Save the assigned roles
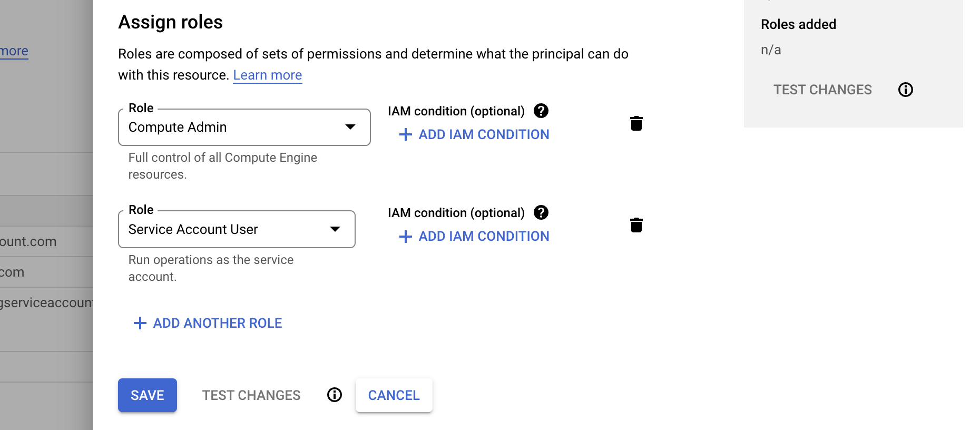Image resolution: width=980 pixels, height=430 pixels. tap(147, 395)
